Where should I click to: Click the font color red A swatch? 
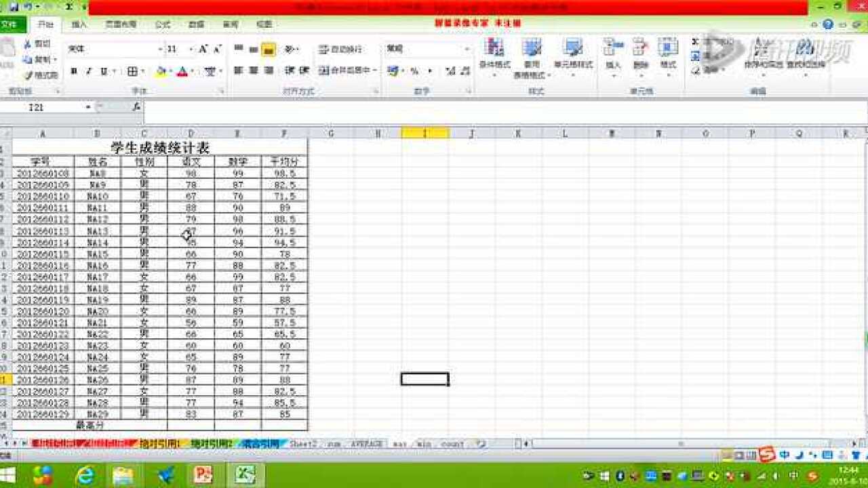(182, 71)
